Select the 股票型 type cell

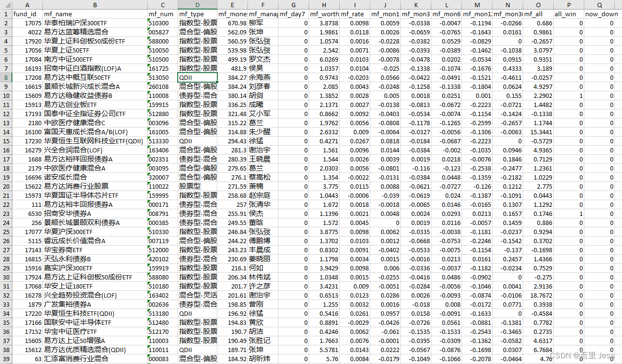tap(198, 186)
